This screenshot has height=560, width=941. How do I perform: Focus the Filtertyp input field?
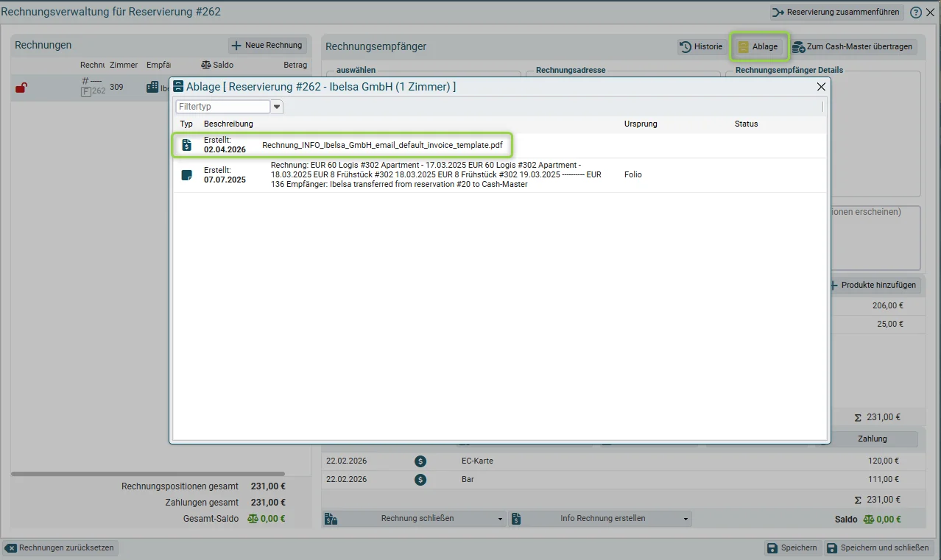pyautogui.click(x=223, y=107)
